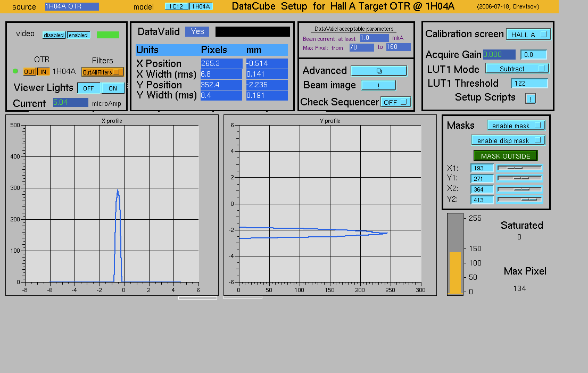This screenshot has width=588, height=373.
Task: Open the OutAllFilters filter dropdown
Action: tap(102, 72)
